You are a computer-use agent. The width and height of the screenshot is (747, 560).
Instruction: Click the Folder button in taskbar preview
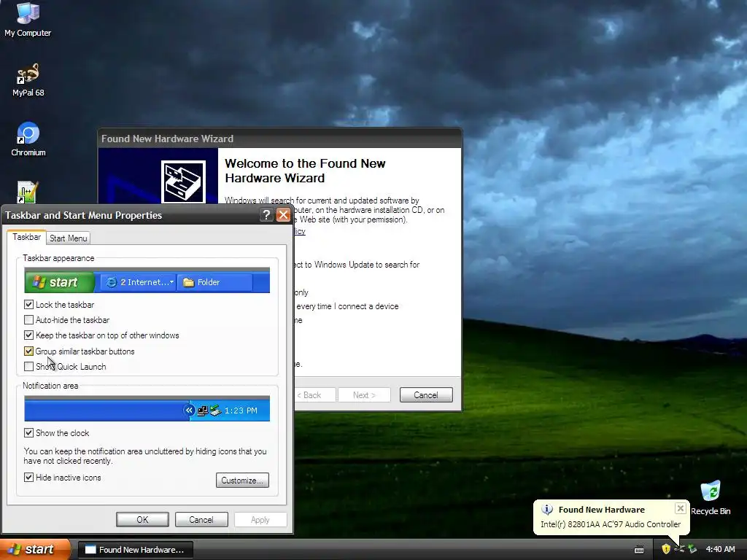214,282
